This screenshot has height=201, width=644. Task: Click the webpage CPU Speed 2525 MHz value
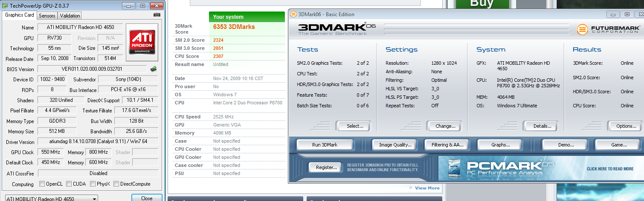[x=223, y=117]
